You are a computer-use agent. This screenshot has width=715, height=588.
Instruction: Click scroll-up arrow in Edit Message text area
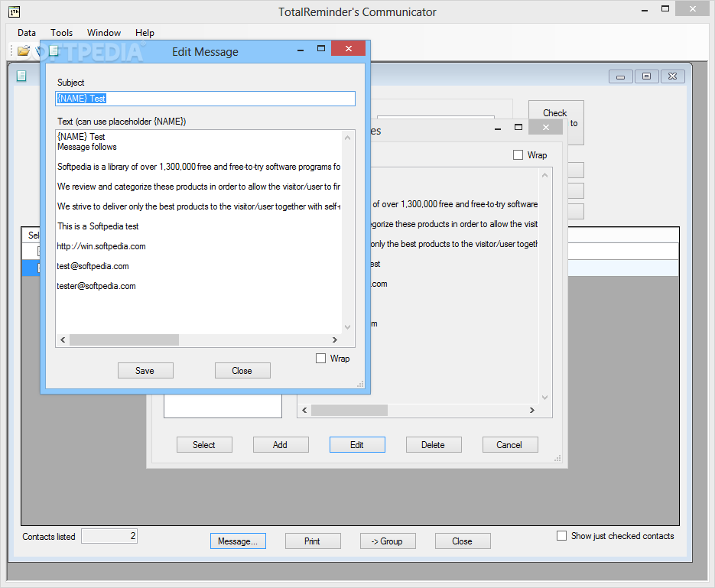click(x=347, y=137)
